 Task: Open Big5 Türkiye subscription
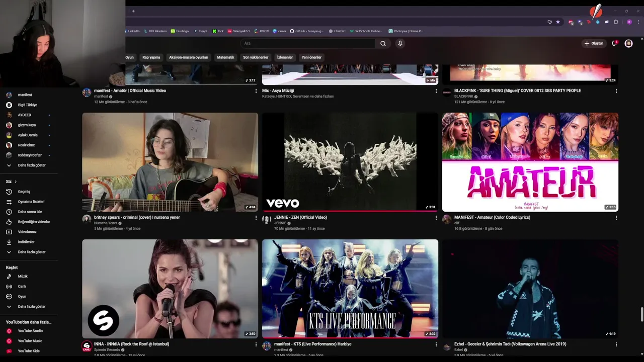click(x=29, y=105)
